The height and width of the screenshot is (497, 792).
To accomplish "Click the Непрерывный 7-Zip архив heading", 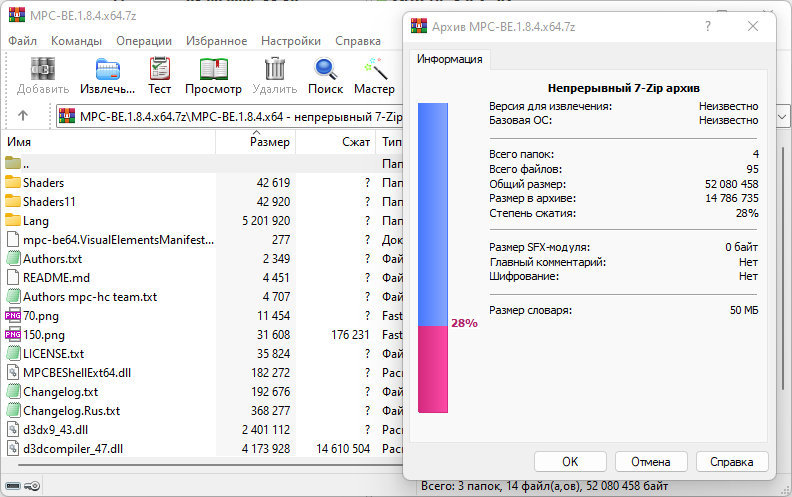I will coord(623,88).
